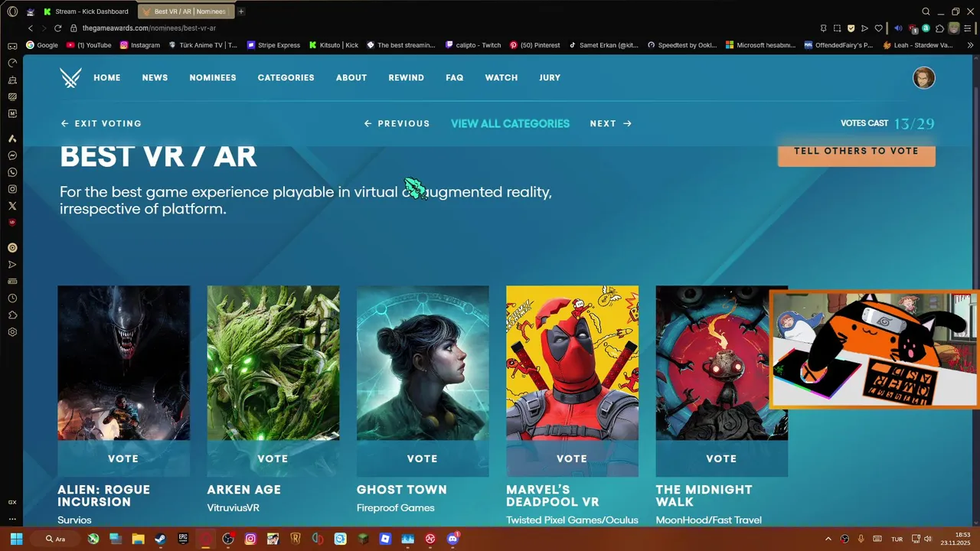
Task: Open the FAQ page
Action: click(x=455, y=78)
